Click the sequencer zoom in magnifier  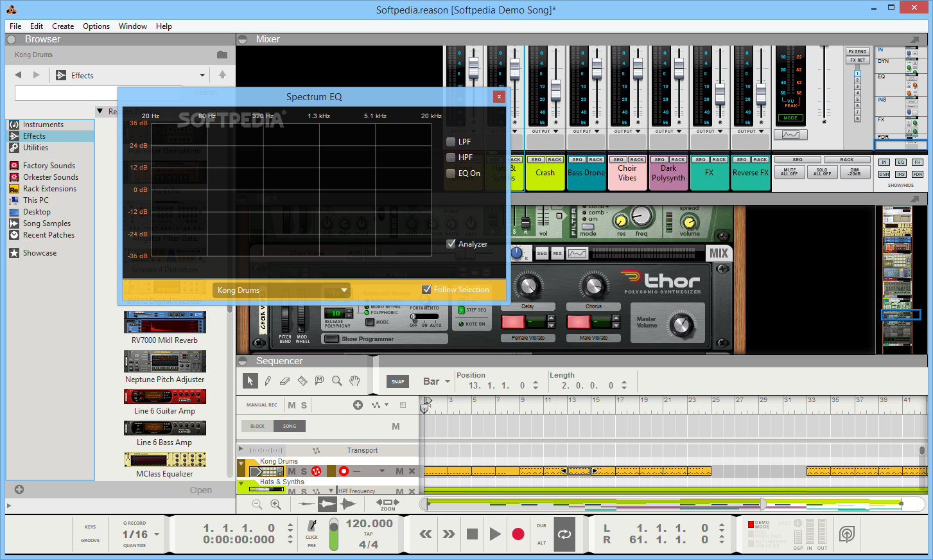click(275, 505)
